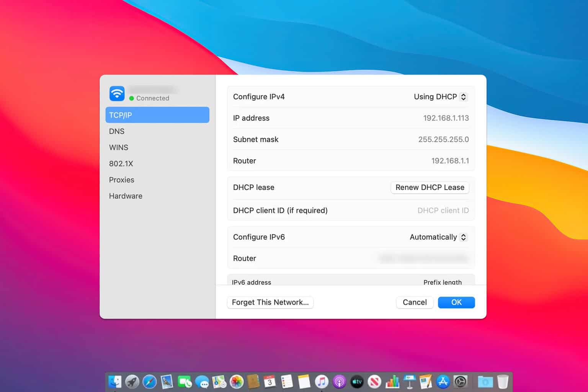Open the News app in the Dock
Image resolution: width=588 pixels, height=392 pixels.
(x=374, y=382)
